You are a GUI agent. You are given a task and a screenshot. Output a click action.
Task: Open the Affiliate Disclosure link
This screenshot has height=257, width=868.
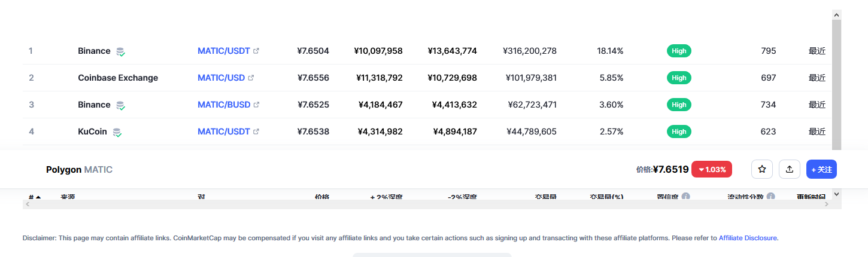coord(748,238)
